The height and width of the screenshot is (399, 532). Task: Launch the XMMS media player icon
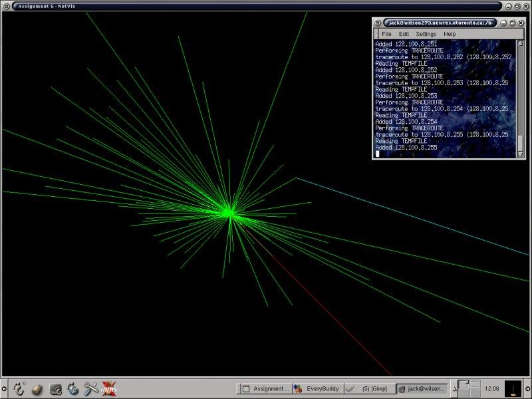[x=109, y=388]
